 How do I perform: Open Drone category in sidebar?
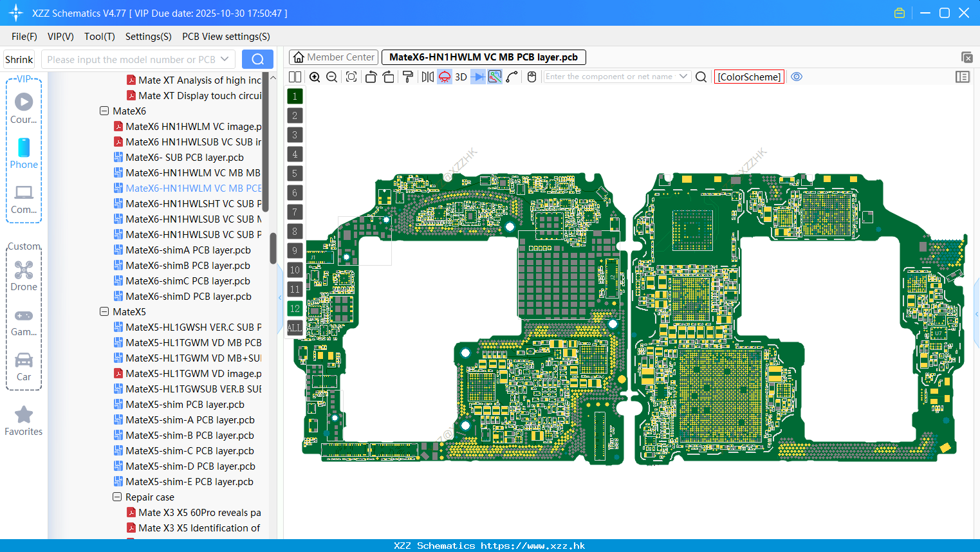tap(24, 276)
